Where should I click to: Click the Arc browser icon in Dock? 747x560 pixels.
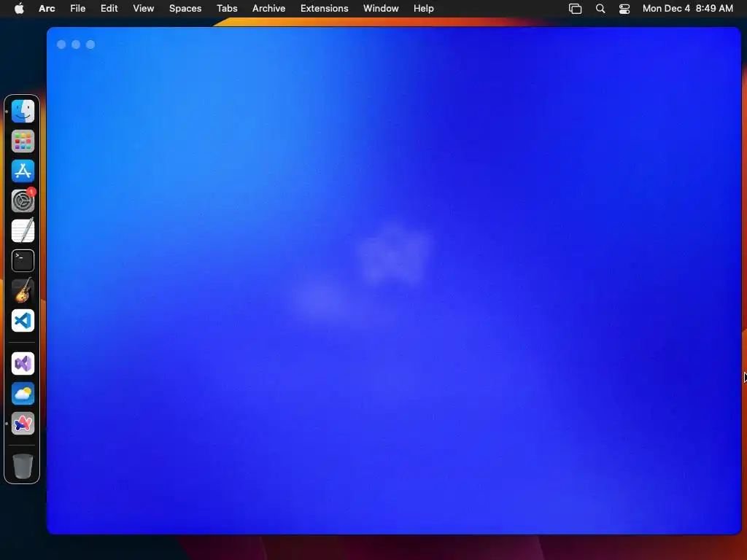23,424
